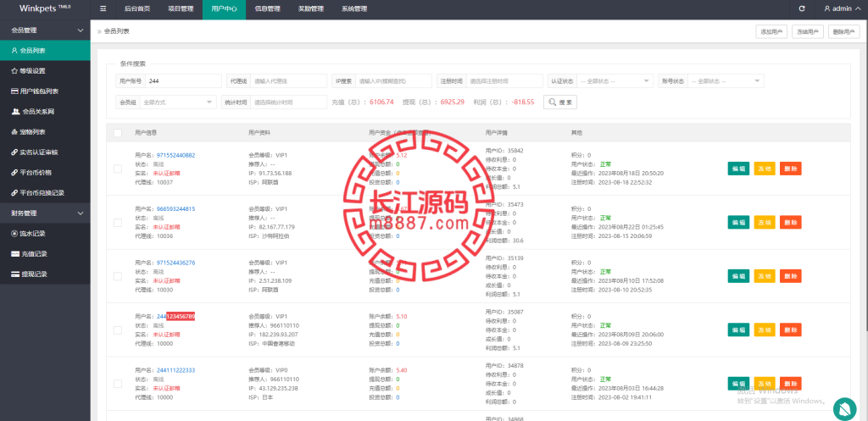868x421 pixels.
Task: Open username link 966593244815
Action: (x=175, y=209)
